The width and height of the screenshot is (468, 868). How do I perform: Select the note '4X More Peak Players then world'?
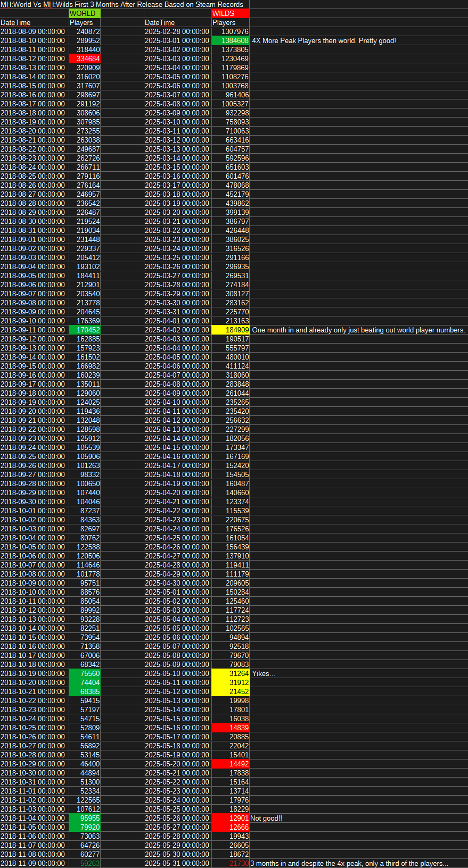pyautogui.click(x=324, y=40)
